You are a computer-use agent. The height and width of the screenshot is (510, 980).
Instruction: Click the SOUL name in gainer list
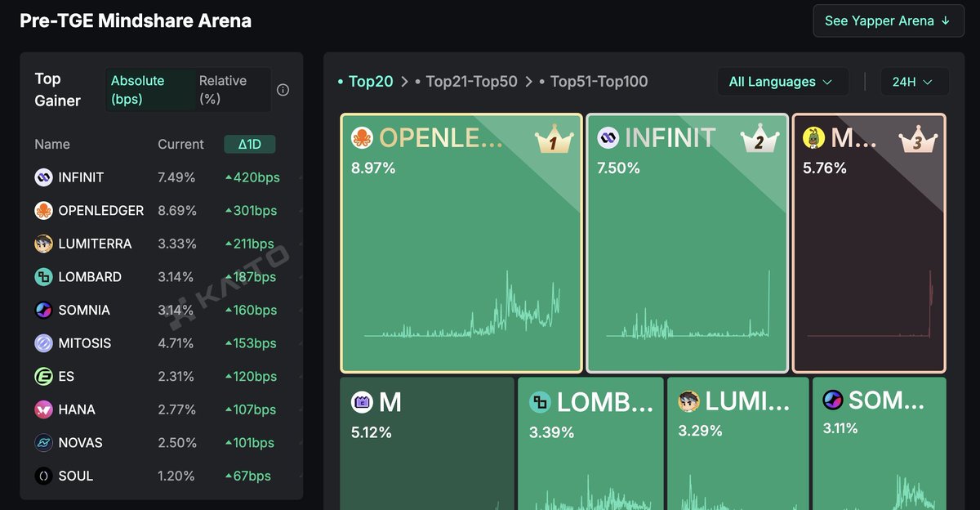pyautogui.click(x=75, y=476)
